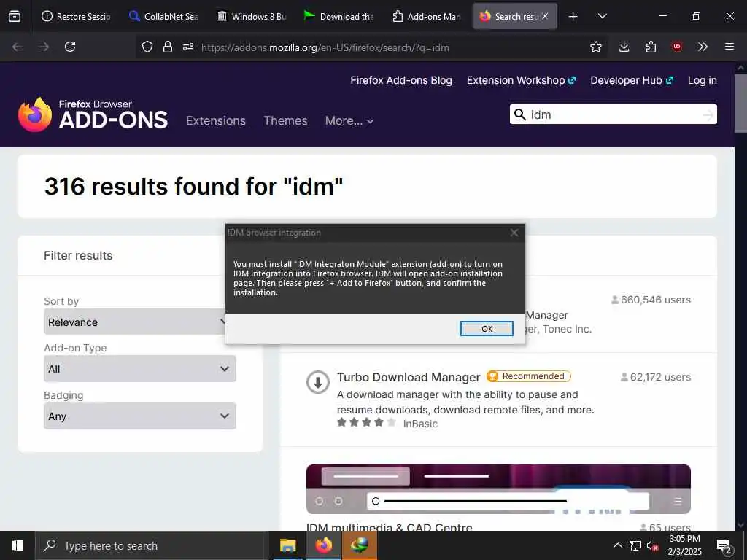Open File Explorer from taskbar
Viewport: 747px width, 560px height.
click(x=287, y=545)
